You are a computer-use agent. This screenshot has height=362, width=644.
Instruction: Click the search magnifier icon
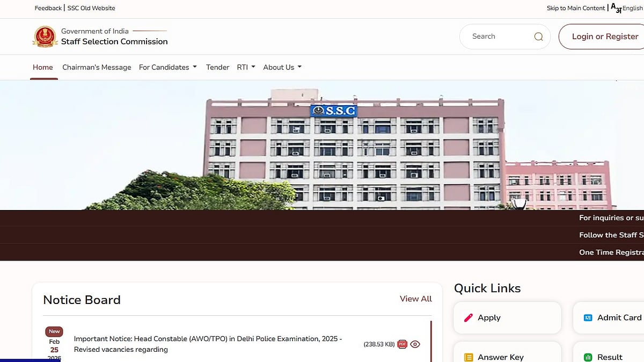538,37
